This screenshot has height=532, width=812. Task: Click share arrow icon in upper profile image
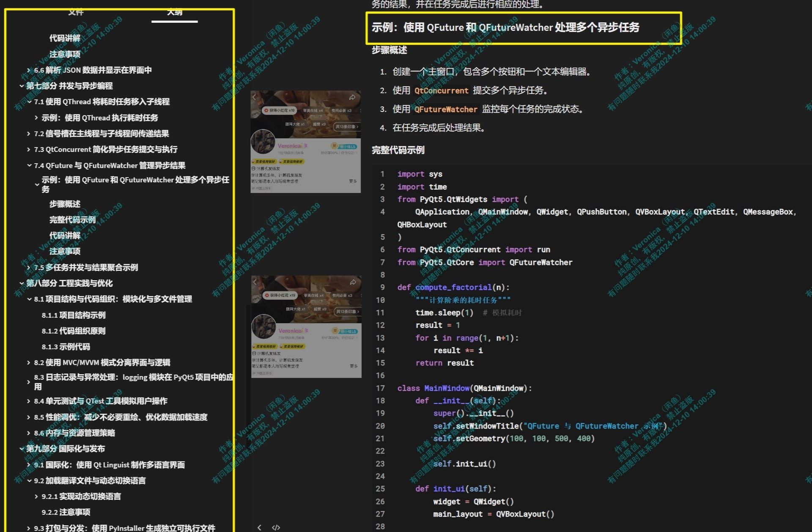click(x=352, y=98)
